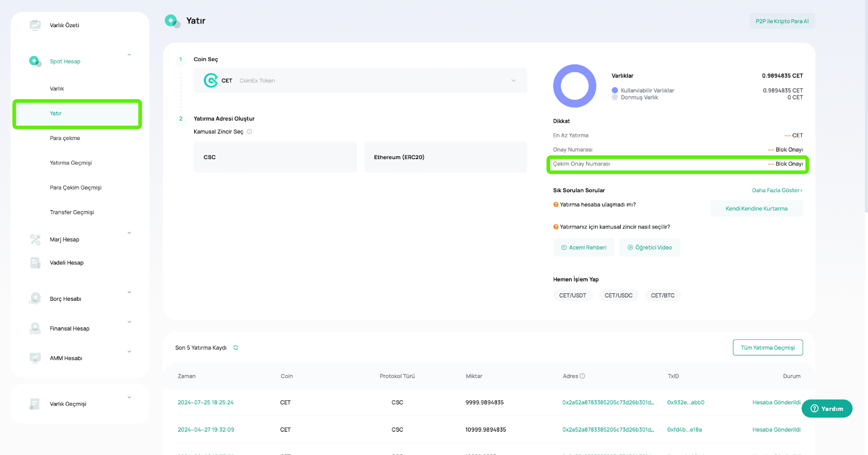The image size is (868, 455).
Task: Click info icon beside Kamusal Zincir Seç
Action: coord(250,131)
